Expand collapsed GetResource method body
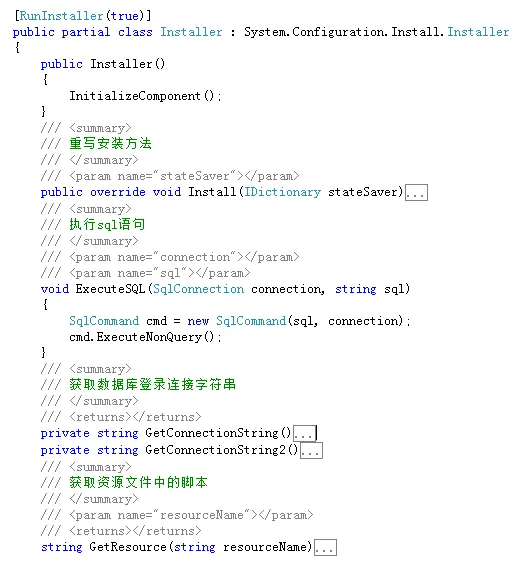The width and height of the screenshot is (522, 565). click(x=325, y=547)
